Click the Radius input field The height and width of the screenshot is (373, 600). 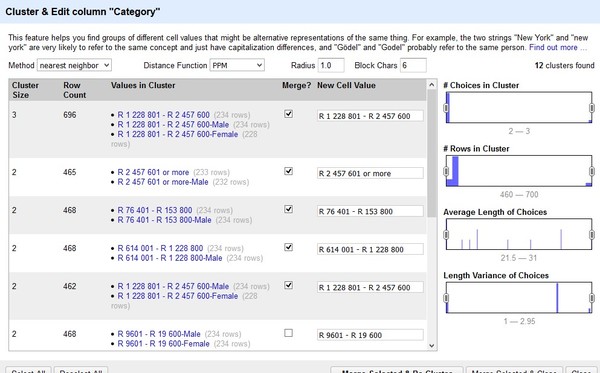(x=331, y=65)
